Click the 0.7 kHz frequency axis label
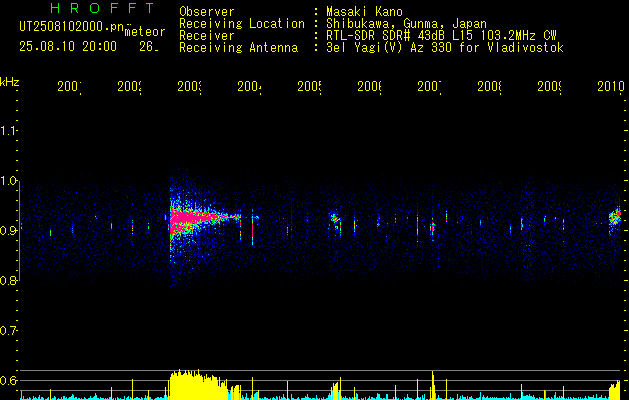 [x=8, y=331]
